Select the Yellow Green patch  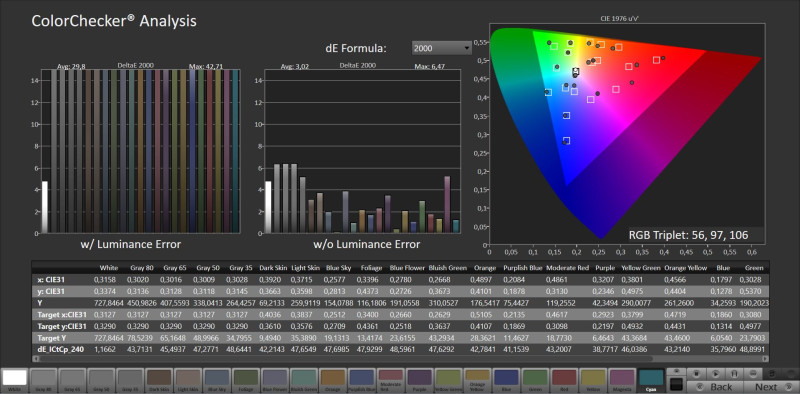(448, 380)
